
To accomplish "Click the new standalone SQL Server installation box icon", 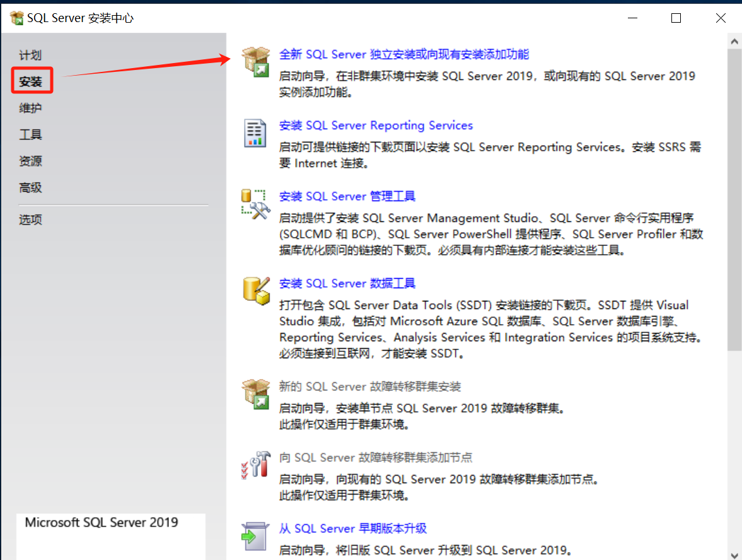I will pos(256,62).
